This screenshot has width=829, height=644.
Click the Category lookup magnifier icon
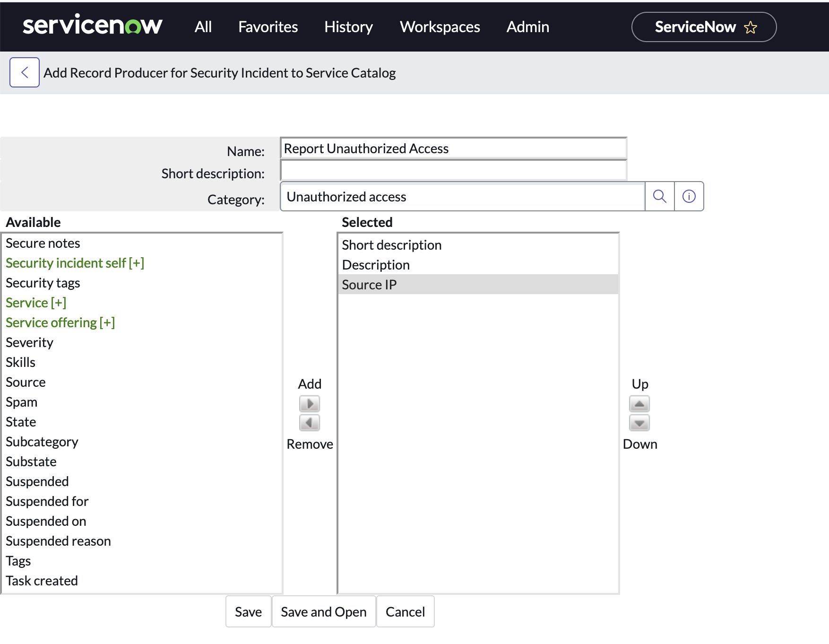point(659,196)
